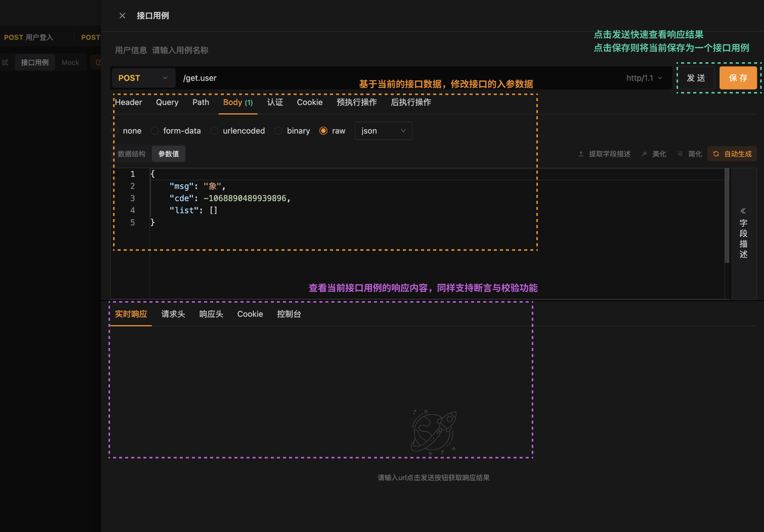Screen dimensions: 764x532
Task: Select the POST 用户登入 tab in background window
Action: point(29,37)
